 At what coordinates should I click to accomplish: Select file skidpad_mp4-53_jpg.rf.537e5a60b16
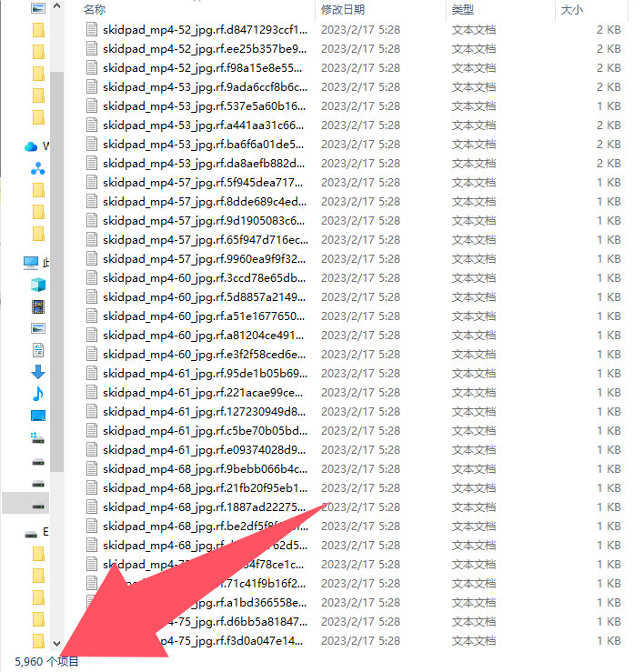[204, 105]
